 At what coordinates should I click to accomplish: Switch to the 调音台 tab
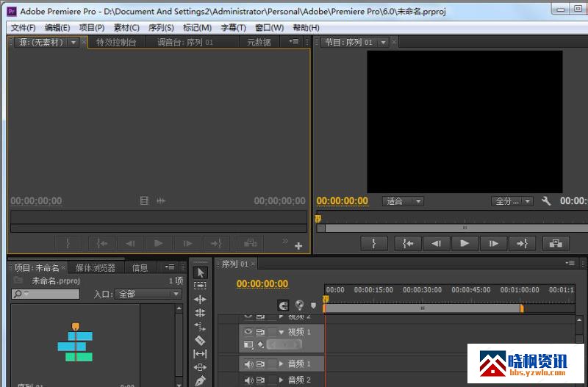[x=185, y=43]
